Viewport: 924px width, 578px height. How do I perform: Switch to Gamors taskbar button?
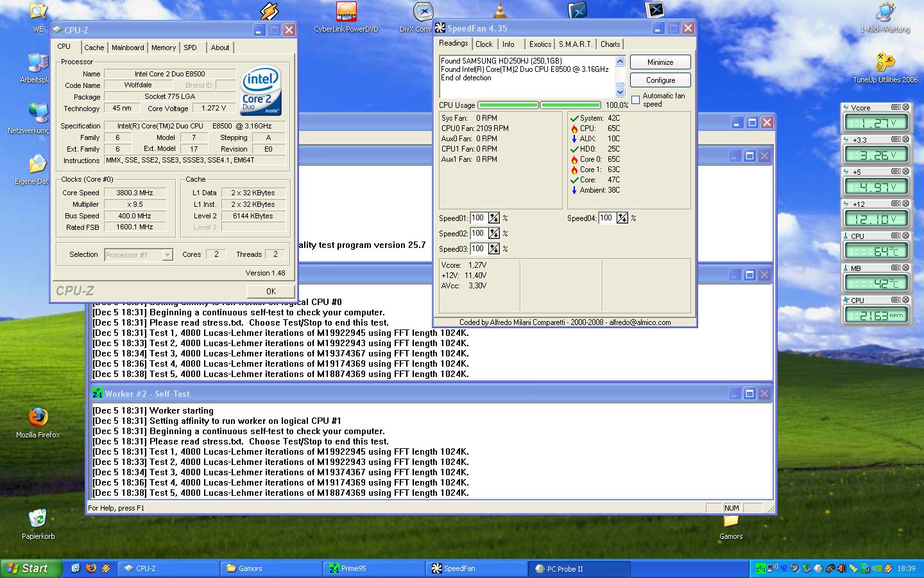pyautogui.click(x=271, y=568)
